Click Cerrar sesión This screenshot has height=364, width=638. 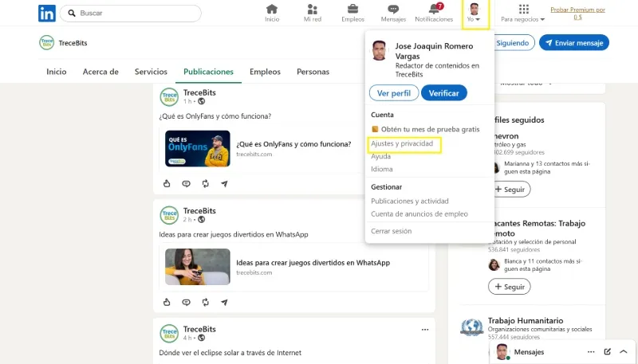pyautogui.click(x=391, y=231)
